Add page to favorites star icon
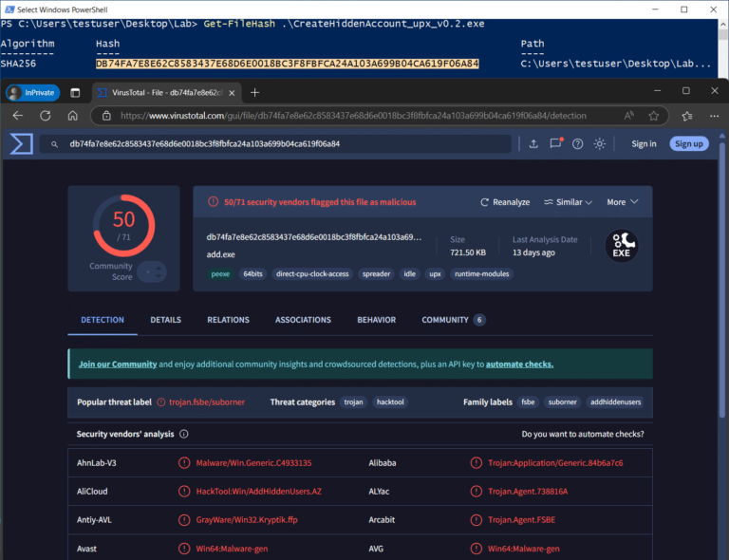 pos(654,116)
